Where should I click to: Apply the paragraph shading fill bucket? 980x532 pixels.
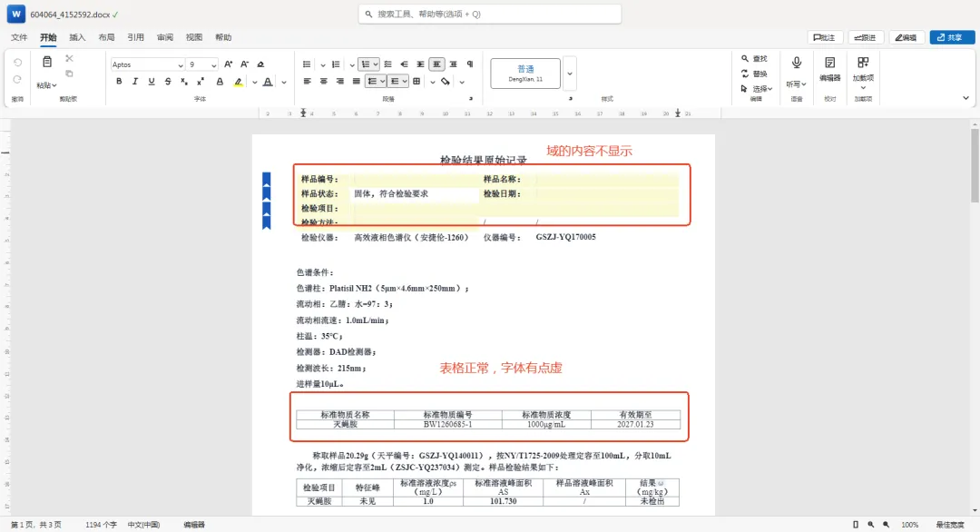445,82
